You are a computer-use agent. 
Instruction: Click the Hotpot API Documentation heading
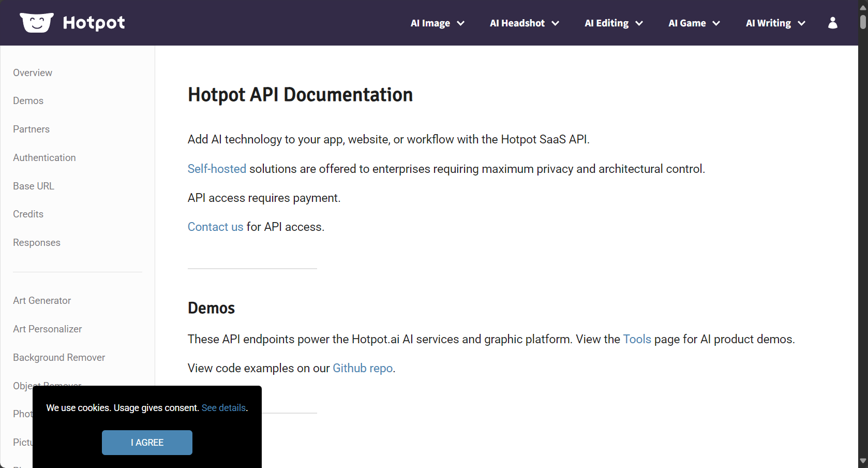[x=300, y=95]
